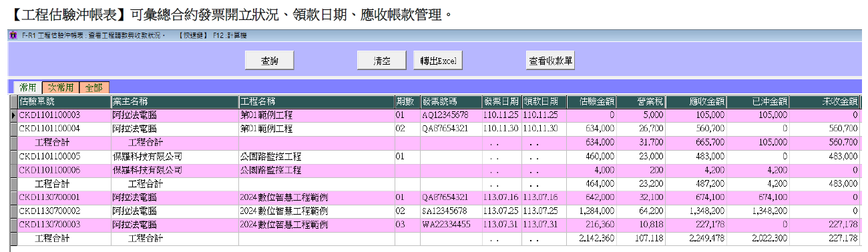
Task: Select row CKD1101100004
Action: (439, 128)
